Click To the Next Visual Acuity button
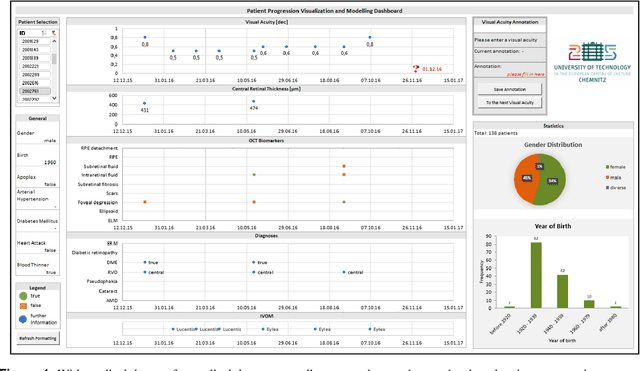640x371 pixels. click(x=510, y=102)
